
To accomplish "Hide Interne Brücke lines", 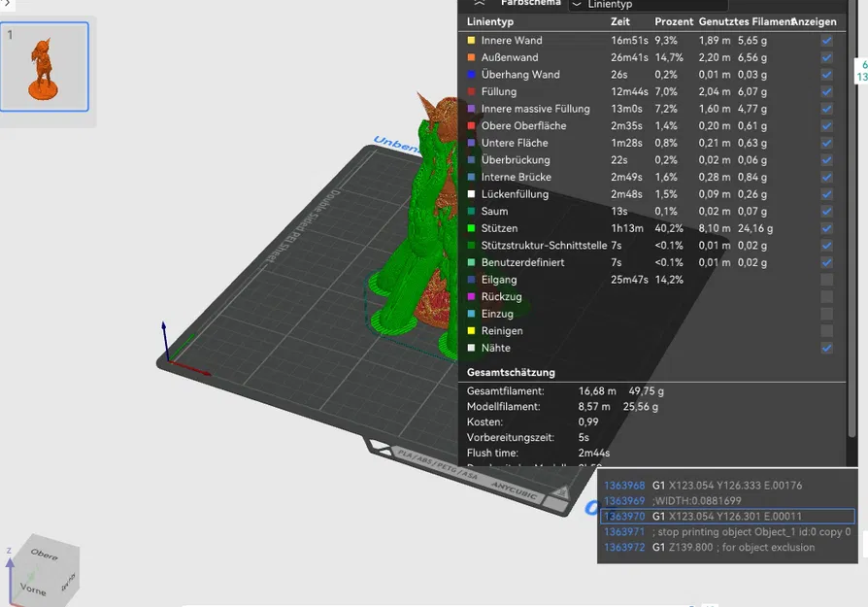I will pyautogui.click(x=826, y=177).
